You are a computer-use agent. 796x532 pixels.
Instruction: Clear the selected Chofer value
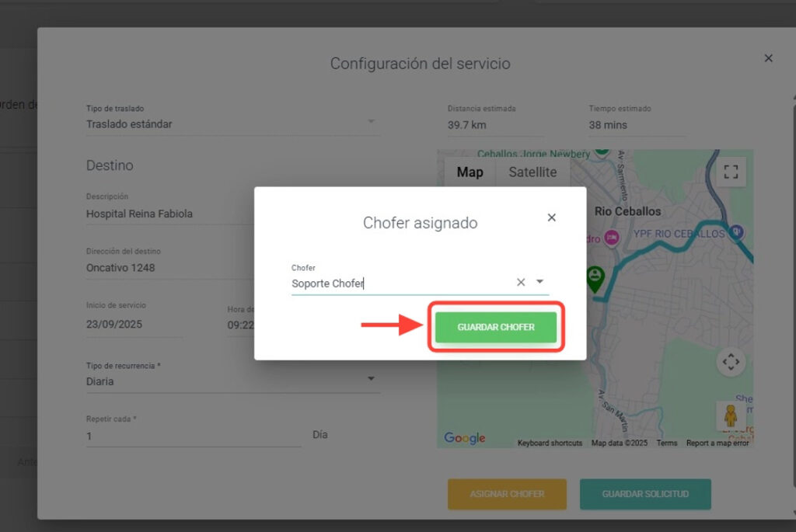pos(521,283)
